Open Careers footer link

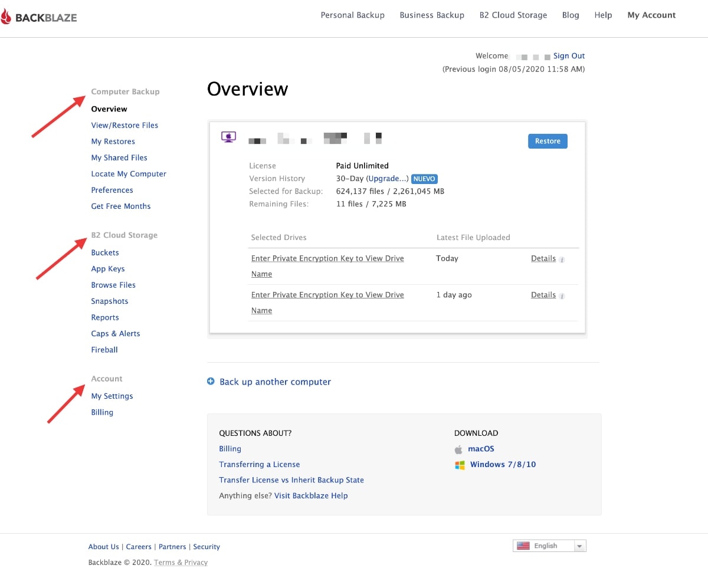tap(139, 547)
